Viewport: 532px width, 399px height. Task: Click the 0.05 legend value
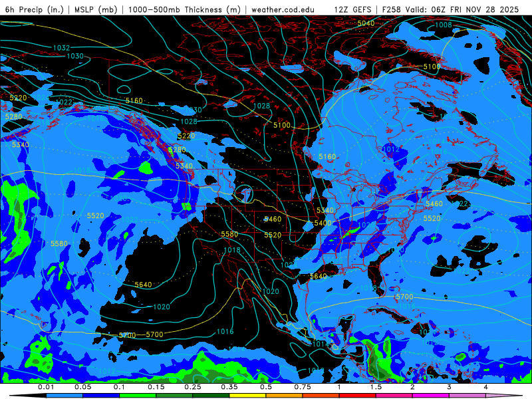(x=82, y=387)
